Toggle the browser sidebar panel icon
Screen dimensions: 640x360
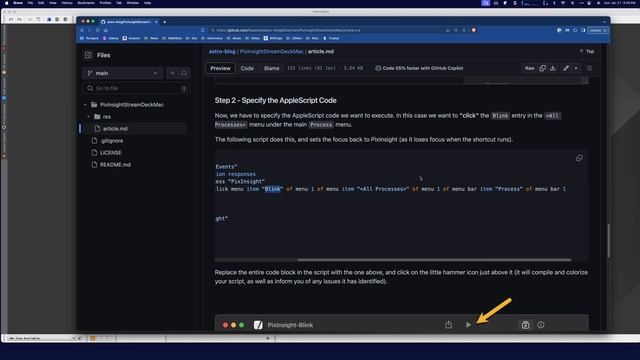[583, 30]
